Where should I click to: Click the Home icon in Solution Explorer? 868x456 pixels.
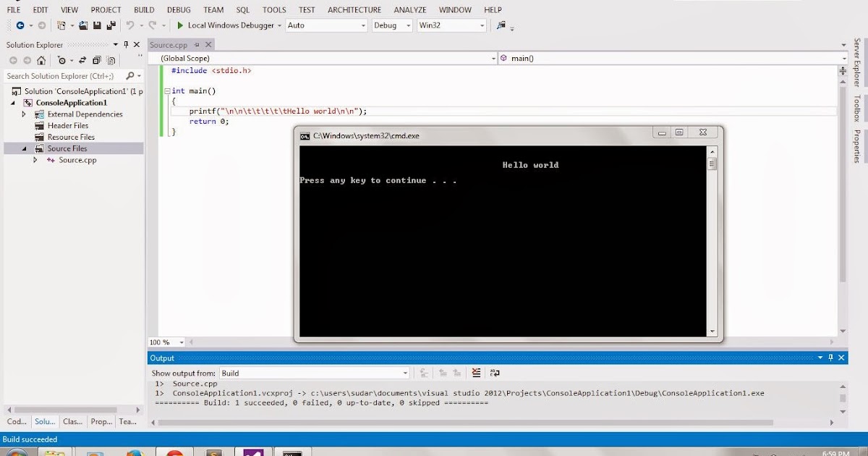[x=41, y=60]
